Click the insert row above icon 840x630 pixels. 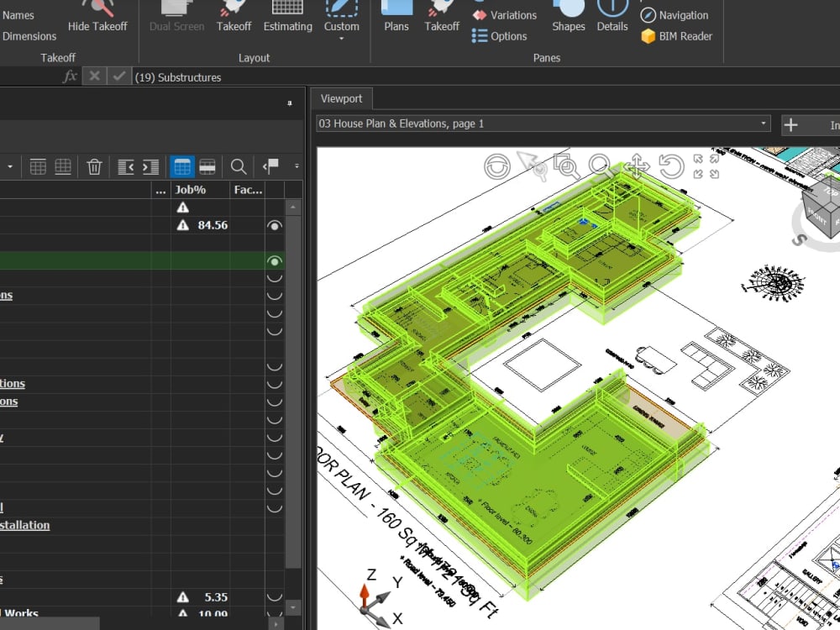click(x=38, y=166)
